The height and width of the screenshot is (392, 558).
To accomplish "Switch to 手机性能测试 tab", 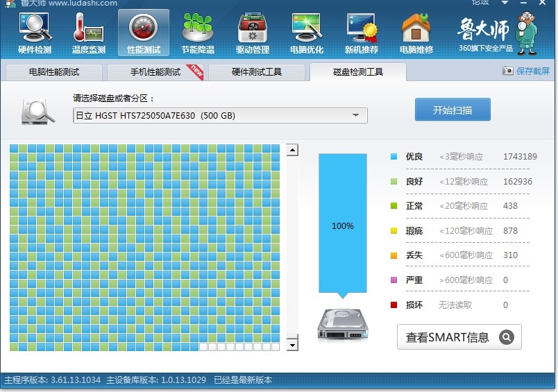I will pos(155,72).
